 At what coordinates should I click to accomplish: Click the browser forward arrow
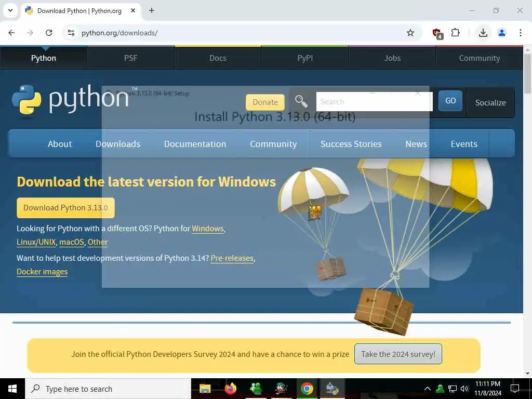[30, 33]
